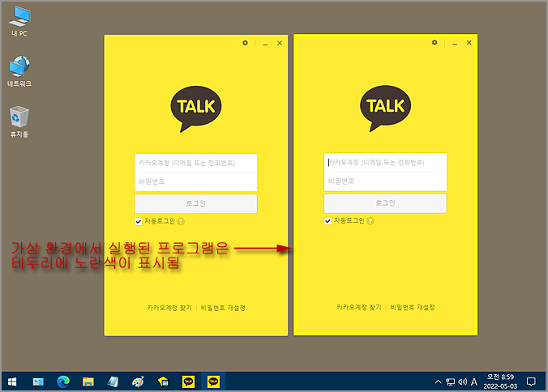
Task: Click 로그인 button in left window
Action: point(196,203)
